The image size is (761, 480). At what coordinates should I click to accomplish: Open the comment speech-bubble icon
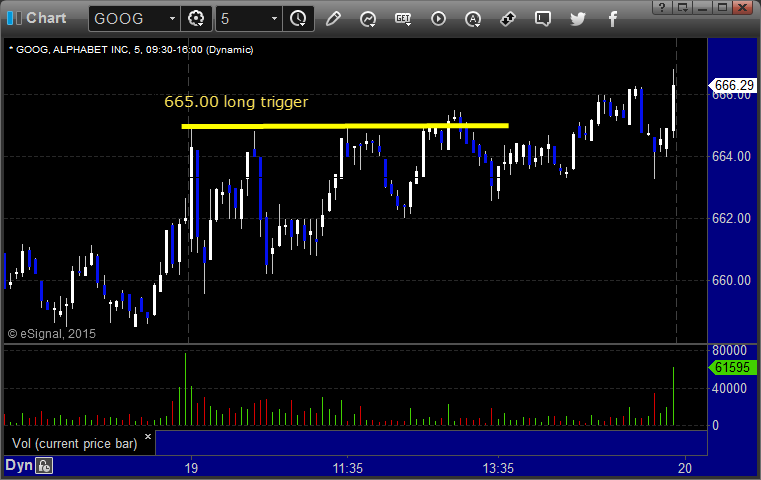point(543,19)
